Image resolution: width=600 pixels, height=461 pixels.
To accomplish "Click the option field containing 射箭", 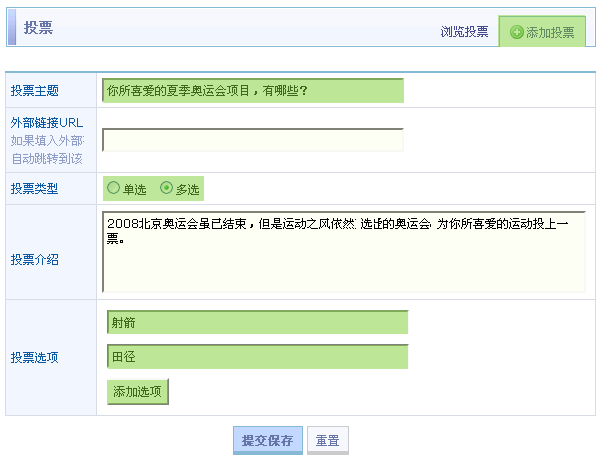I will click(x=257, y=322).
